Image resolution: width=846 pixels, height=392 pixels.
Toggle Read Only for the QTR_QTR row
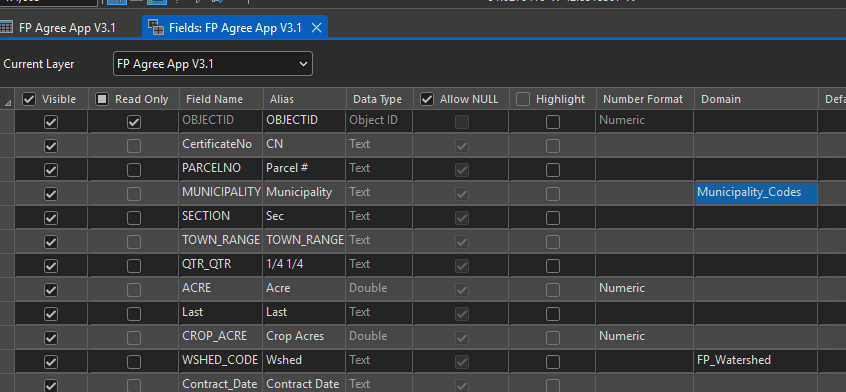(x=134, y=266)
